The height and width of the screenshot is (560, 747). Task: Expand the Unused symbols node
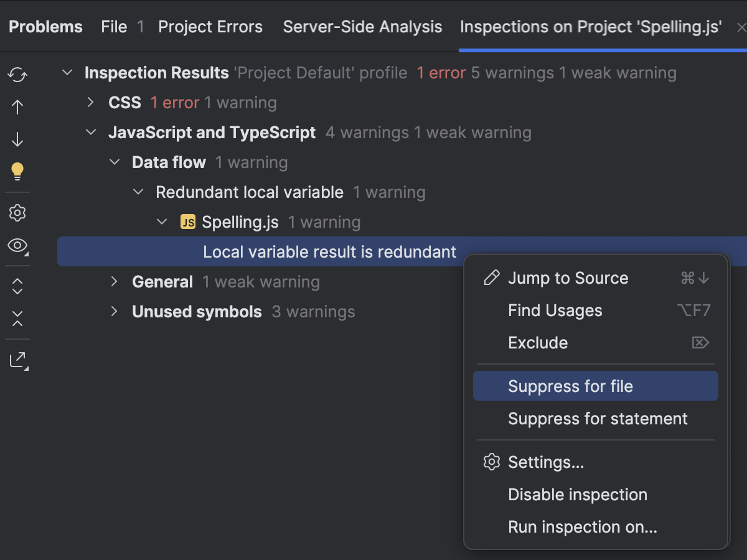point(115,311)
